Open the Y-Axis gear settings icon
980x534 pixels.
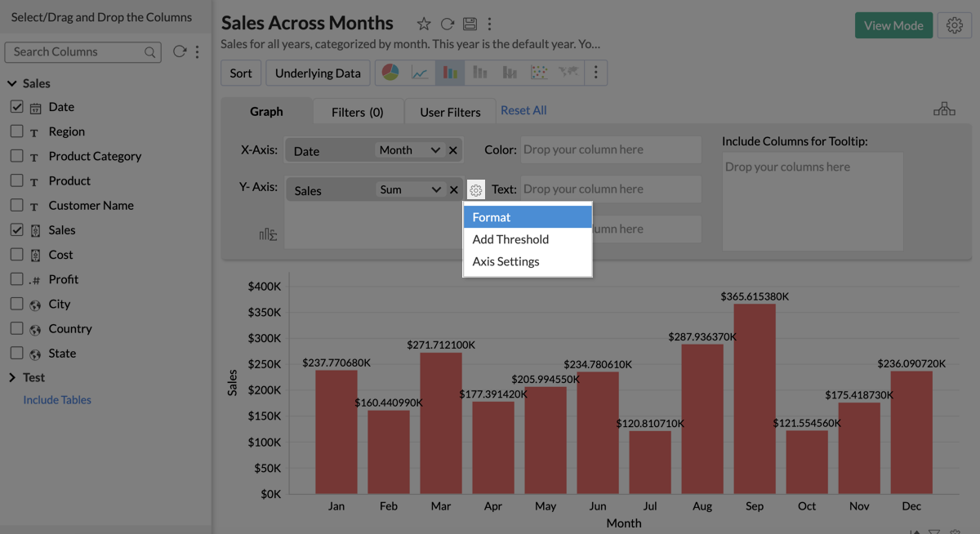click(476, 190)
